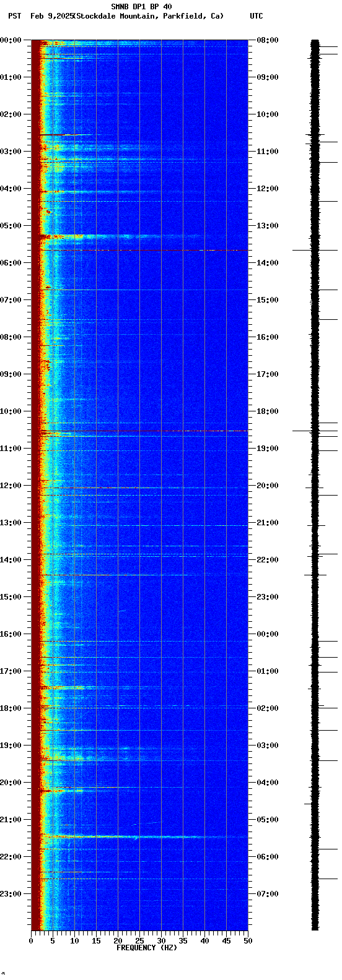Screen dimensions: 342x980
Task: Click the seismogram spike near 13:40 UTC
Action: pyautogui.click(x=315, y=250)
